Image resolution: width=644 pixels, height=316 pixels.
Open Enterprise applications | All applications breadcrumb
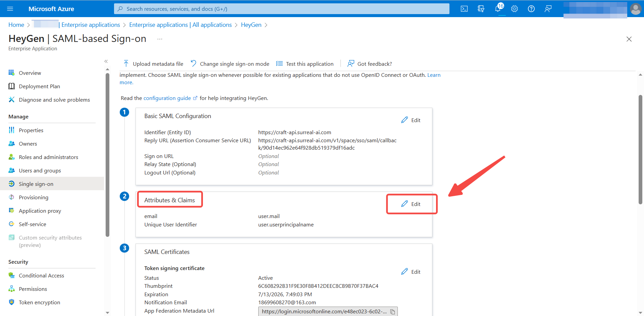coord(180,25)
